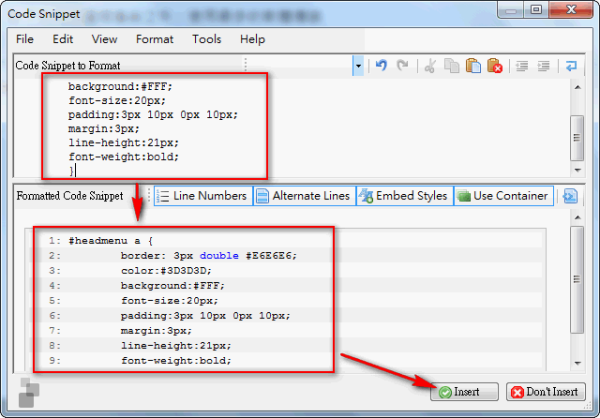
Task: Click formatted line 1 "#headmenu a {"
Action: 111,241
